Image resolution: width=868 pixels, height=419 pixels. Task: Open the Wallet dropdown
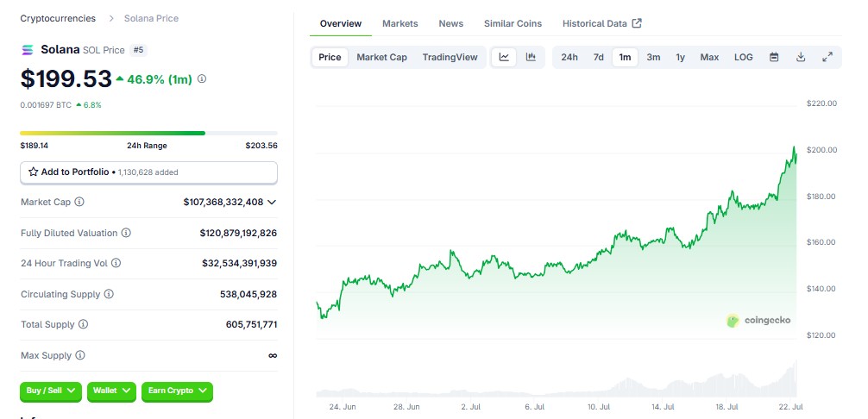111,391
